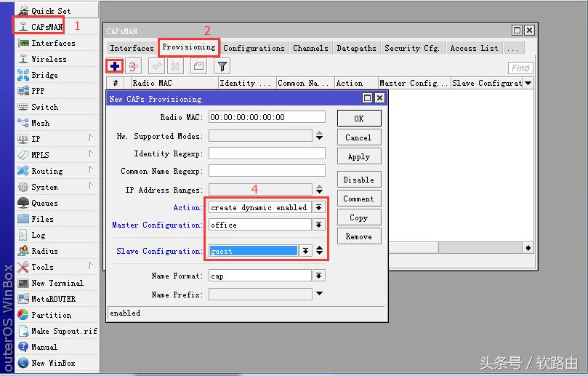Click OK in New CAPs Provisioning
588x376 pixels.
click(x=359, y=119)
